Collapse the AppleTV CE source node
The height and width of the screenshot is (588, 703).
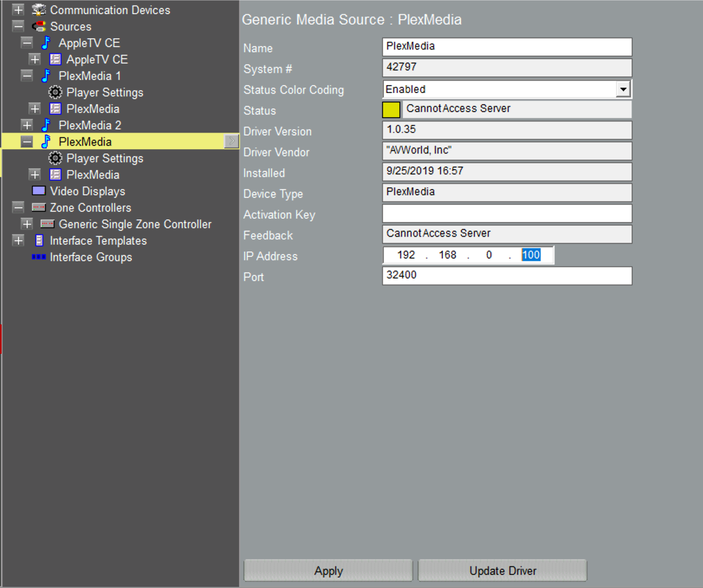27,43
